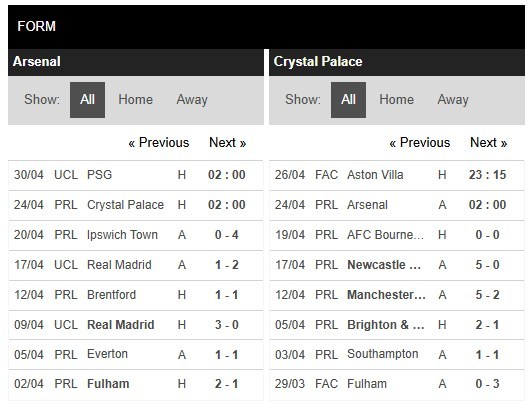Viewport: 529px width, 412px height.
Task: Open Arsenal's Ipswich Town 0-4 match
Action: (136, 235)
